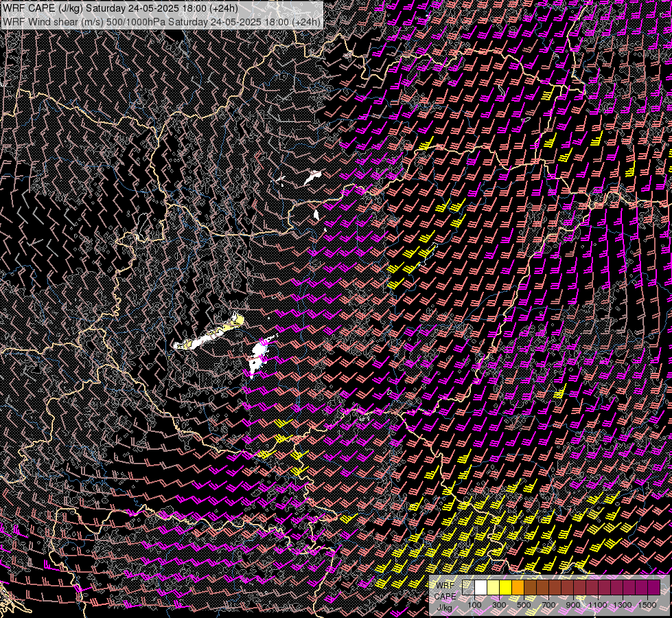Click the pale yellow legend swatch
Screen dimensions: 672x618
(x=494, y=587)
